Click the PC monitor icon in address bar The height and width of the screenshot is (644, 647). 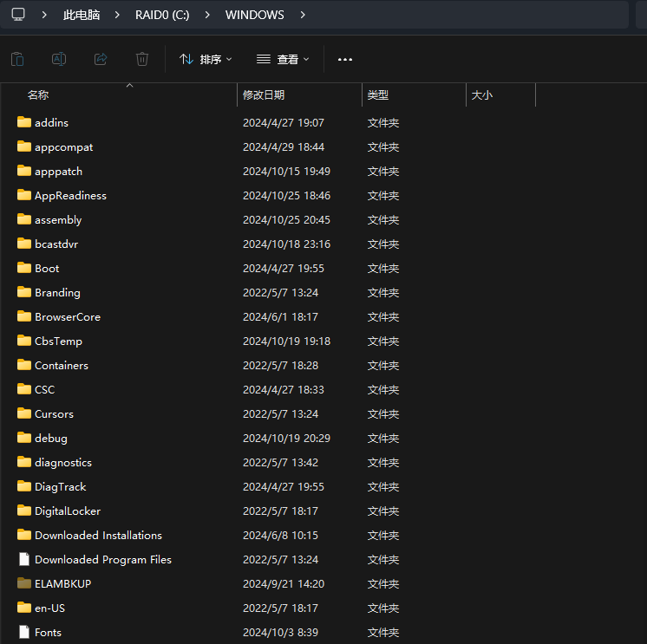pos(18,15)
